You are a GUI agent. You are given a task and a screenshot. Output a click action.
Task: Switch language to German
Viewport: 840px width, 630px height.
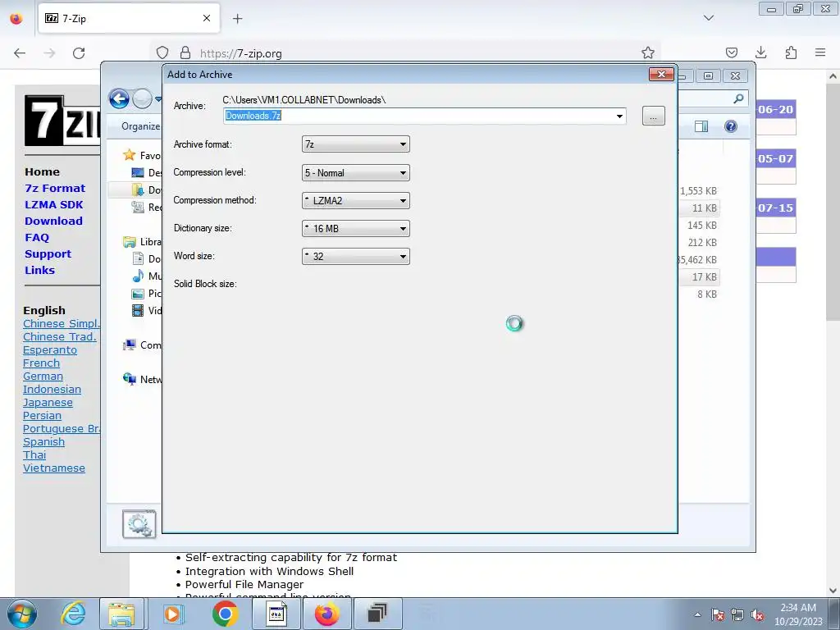coord(43,377)
